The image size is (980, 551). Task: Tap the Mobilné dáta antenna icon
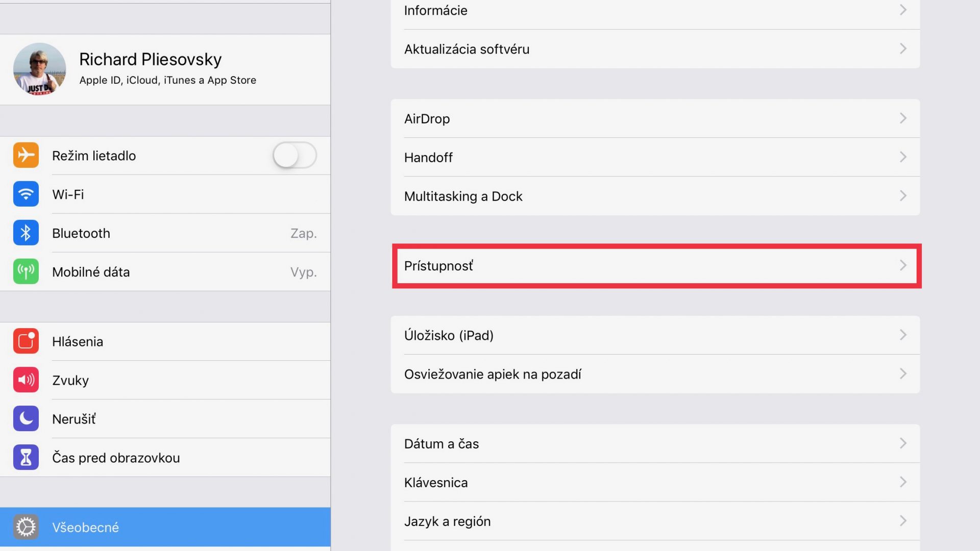point(26,271)
